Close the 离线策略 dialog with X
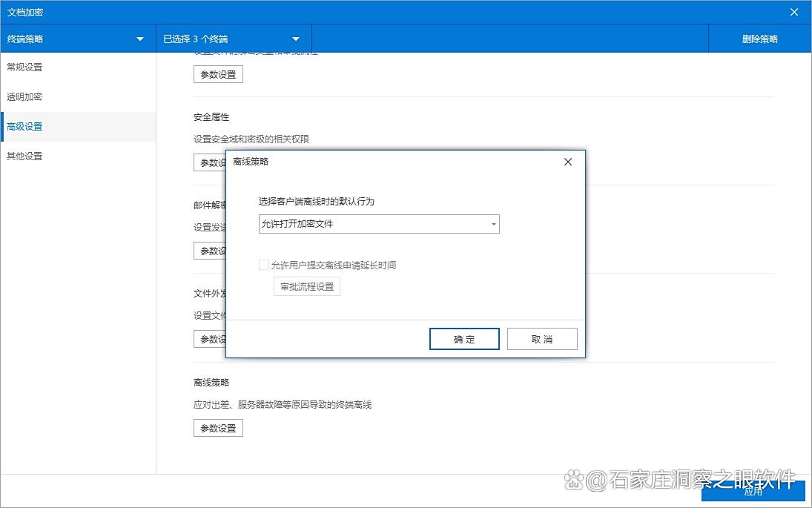Viewport: 812px width, 508px height. click(x=567, y=162)
